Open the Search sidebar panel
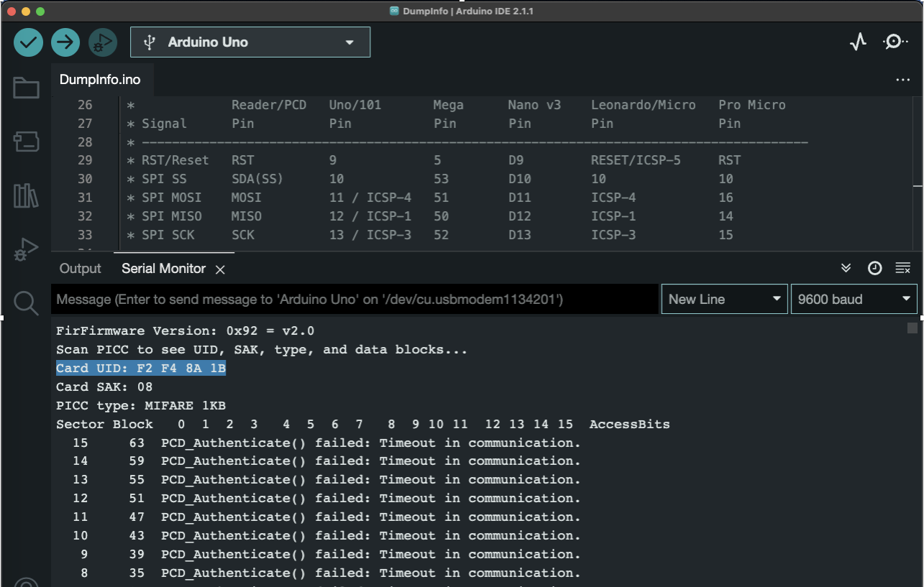 (x=26, y=303)
